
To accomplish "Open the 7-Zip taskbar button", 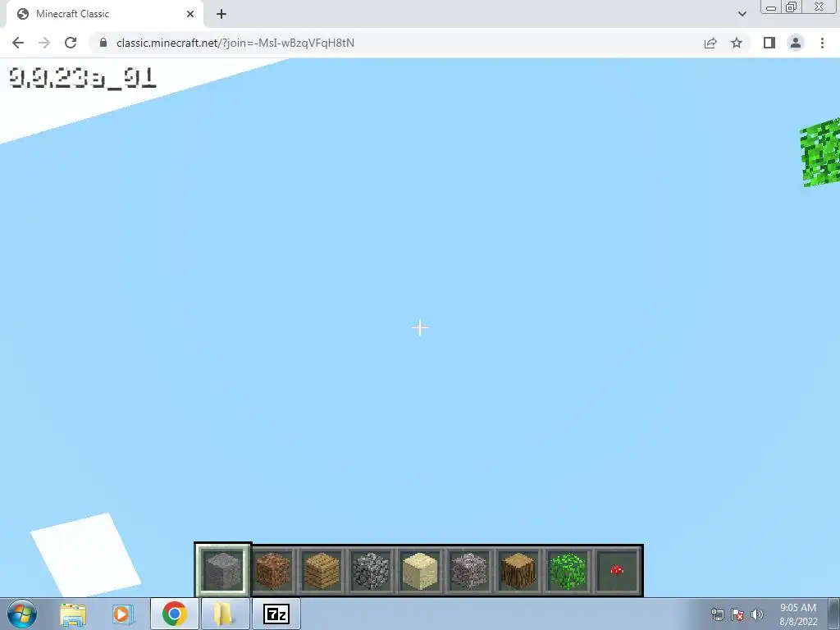I will (276, 614).
